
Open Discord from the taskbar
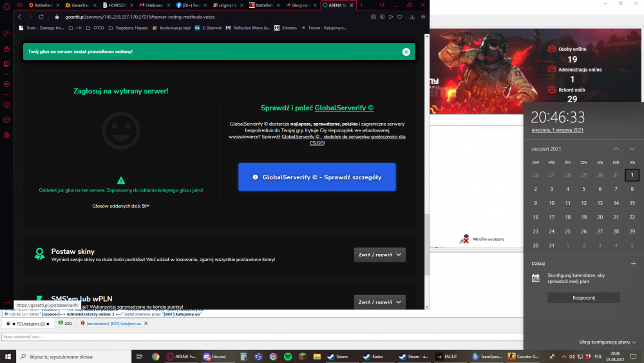(215, 357)
